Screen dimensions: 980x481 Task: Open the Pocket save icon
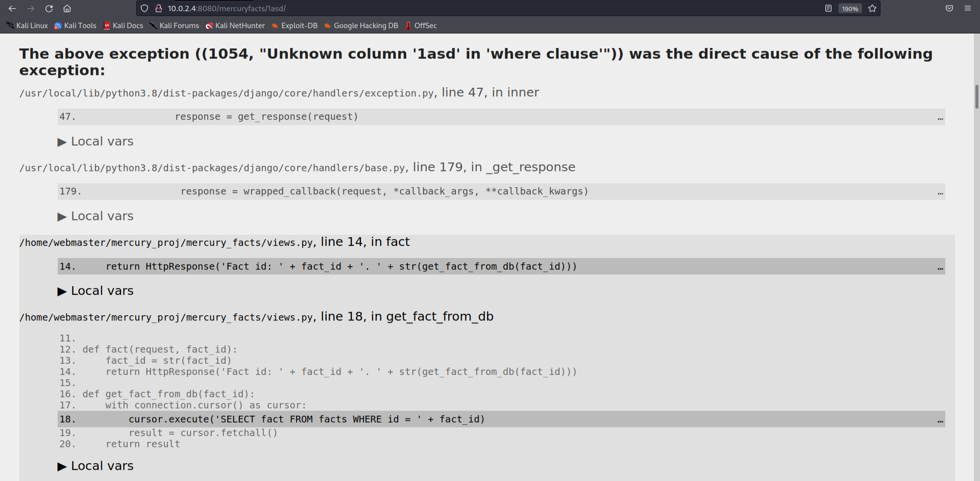[x=949, y=9]
